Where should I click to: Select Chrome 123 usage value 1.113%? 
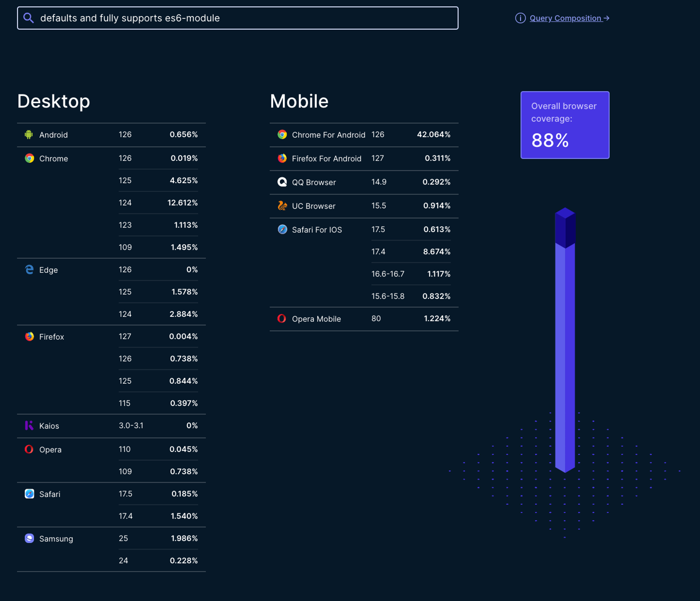tap(186, 225)
